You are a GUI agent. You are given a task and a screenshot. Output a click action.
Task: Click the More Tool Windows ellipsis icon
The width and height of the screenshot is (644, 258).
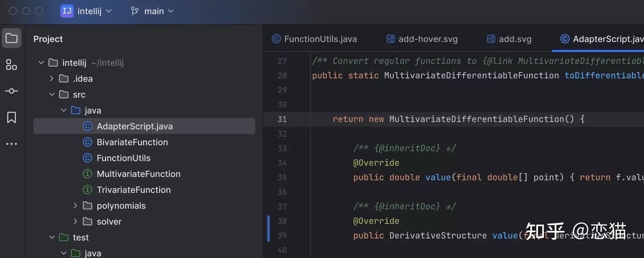(11, 143)
